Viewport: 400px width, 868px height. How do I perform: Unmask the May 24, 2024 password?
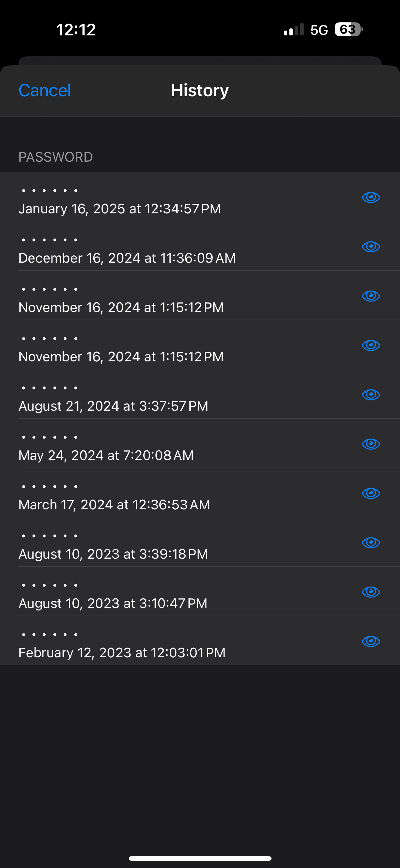click(371, 444)
